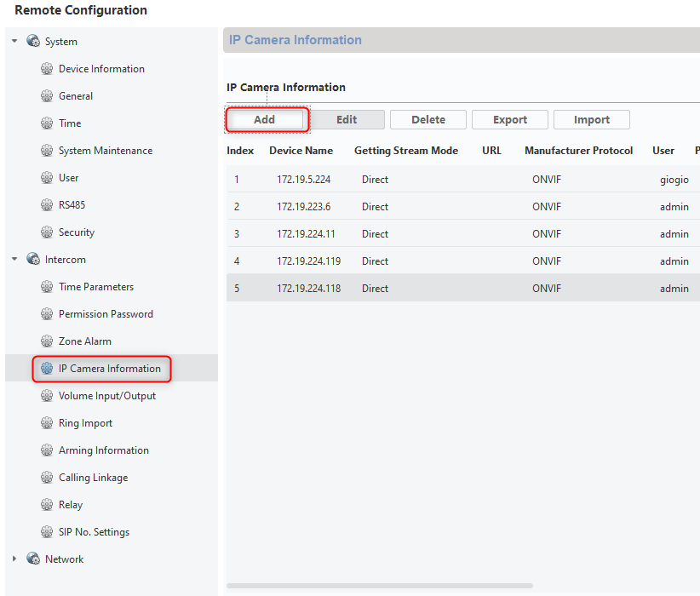Open Calling Linkage settings

click(94, 478)
